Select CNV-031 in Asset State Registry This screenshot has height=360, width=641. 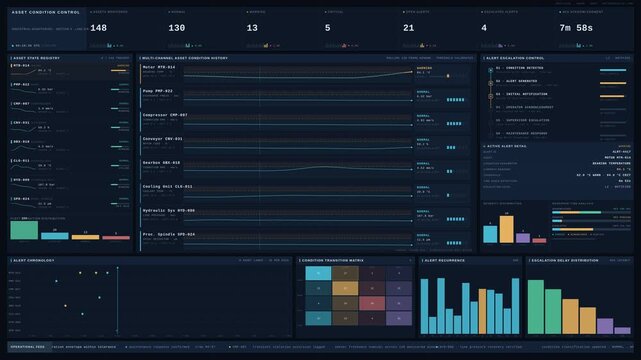[x=70, y=127]
